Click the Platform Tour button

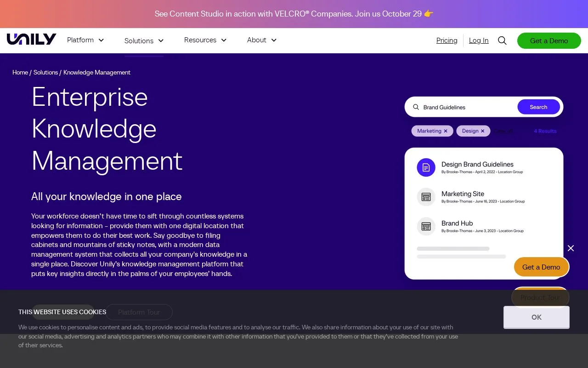click(139, 312)
